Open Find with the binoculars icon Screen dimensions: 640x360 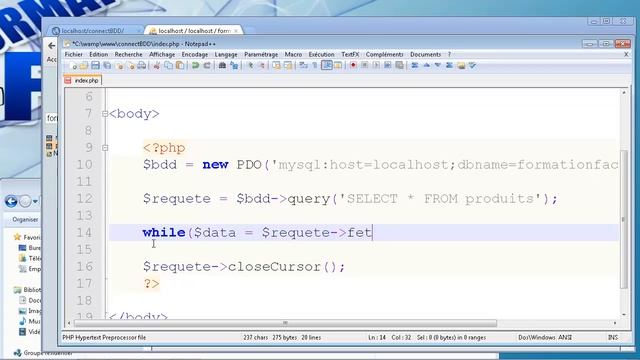(x=222, y=65)
